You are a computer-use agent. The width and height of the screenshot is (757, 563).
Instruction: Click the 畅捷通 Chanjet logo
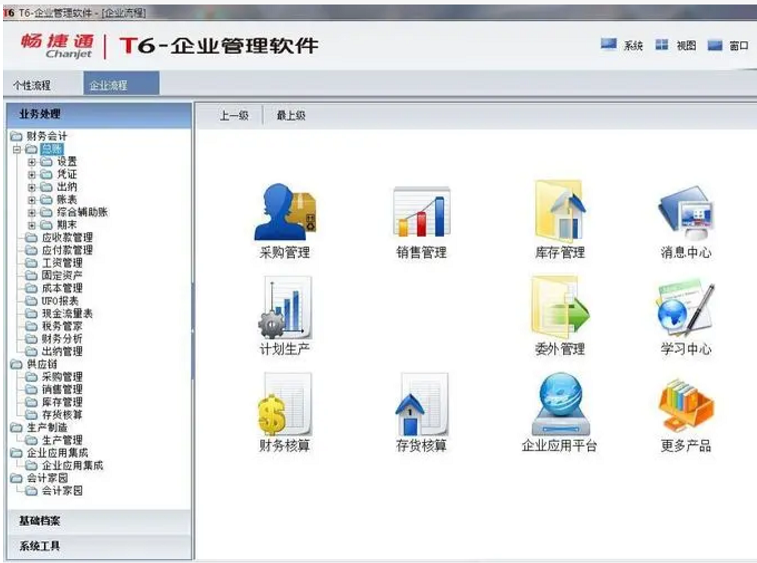(57, 46)
